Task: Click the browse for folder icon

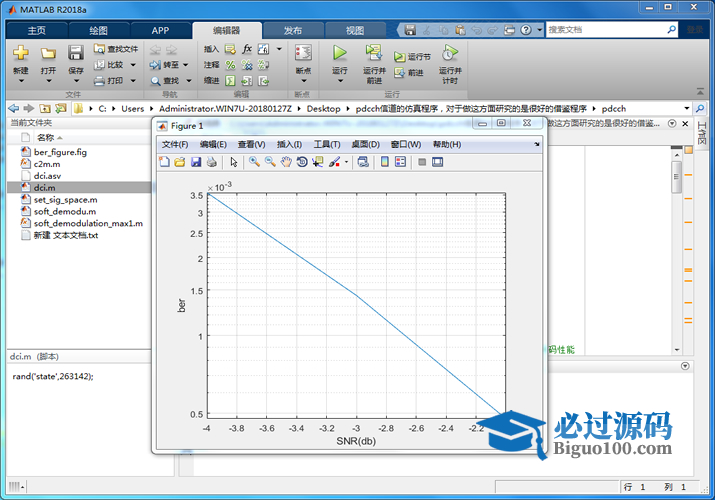Action: pos(60,108)
